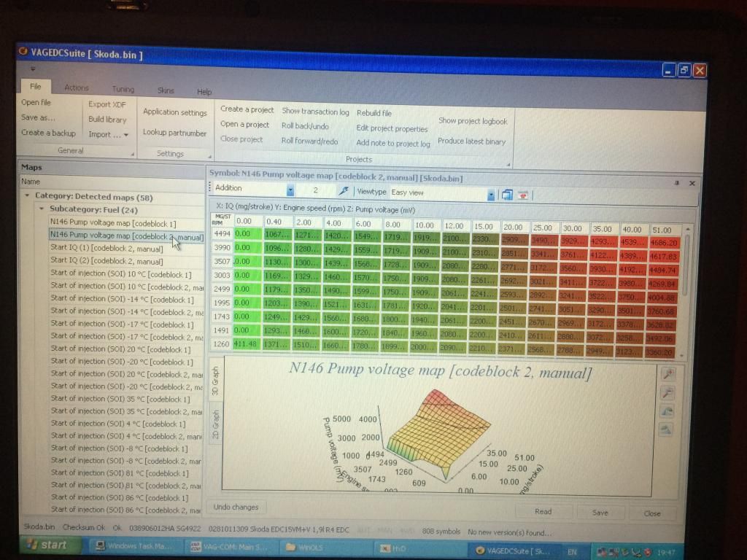Image resolution: width=747 pixels, height=560 pixels.
Task: Click the Undo changes button
Action: [x=236, y=507]
